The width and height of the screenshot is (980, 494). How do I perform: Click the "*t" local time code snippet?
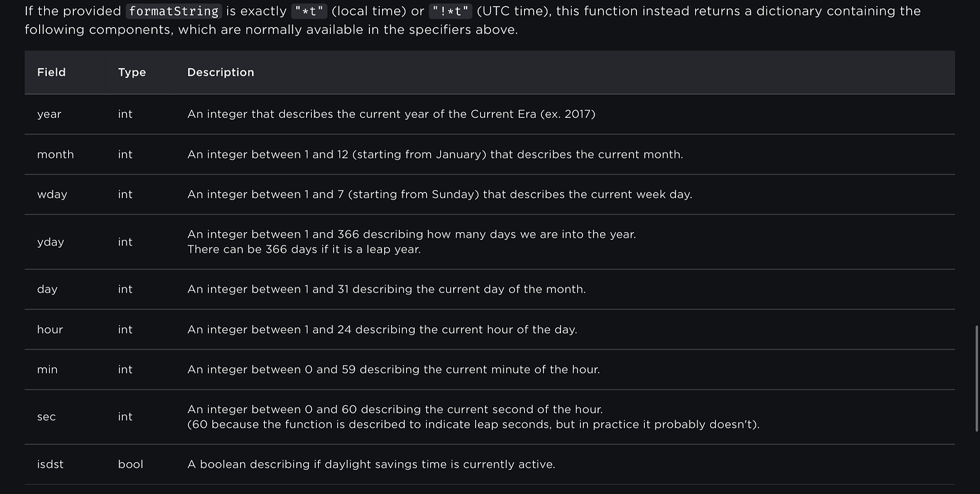pos(309,11)
